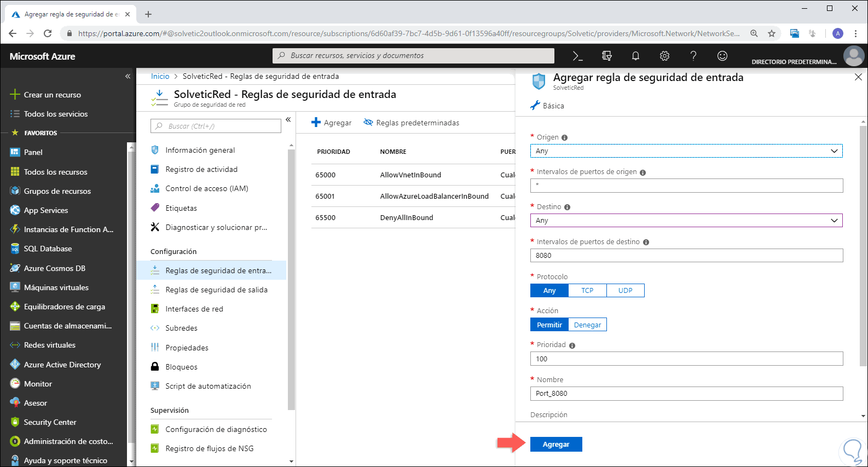Click the rule panel vertical scrollbar

863,246
